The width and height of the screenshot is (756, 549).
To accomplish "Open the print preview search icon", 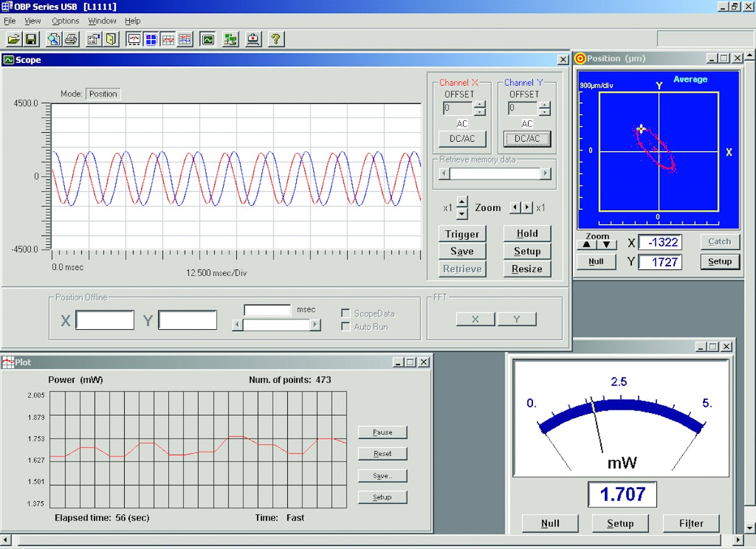I will coord(54,39).
